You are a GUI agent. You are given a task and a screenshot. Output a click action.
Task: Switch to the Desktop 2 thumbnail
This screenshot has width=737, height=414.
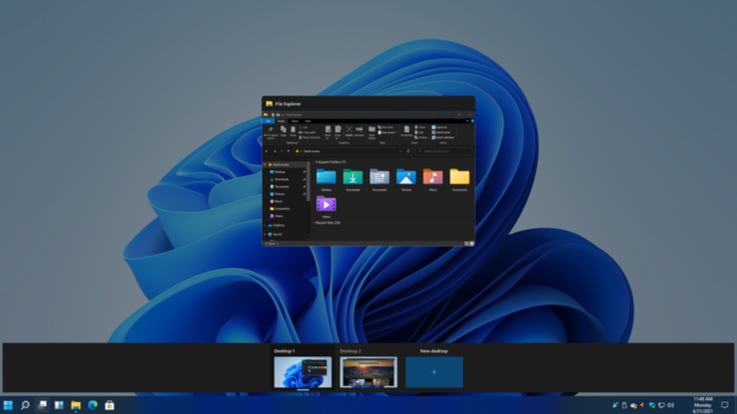tap(368, 372)
